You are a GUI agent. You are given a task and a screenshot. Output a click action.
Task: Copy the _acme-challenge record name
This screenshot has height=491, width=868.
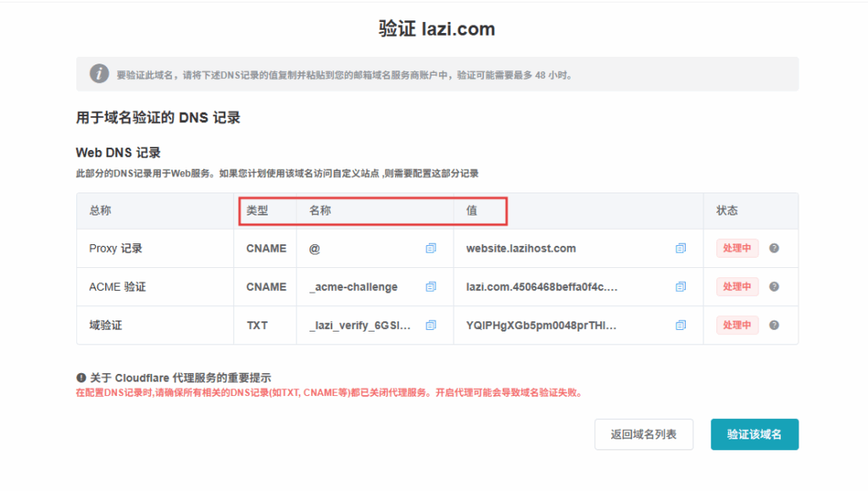[x=431, y=287]
